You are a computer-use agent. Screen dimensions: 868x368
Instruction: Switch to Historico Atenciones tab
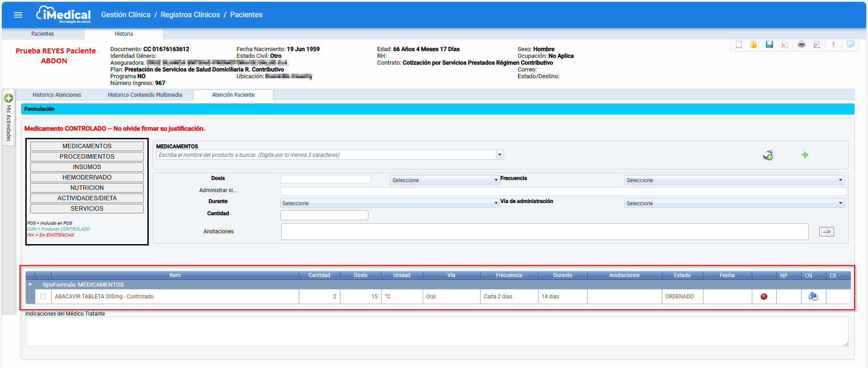57,95
